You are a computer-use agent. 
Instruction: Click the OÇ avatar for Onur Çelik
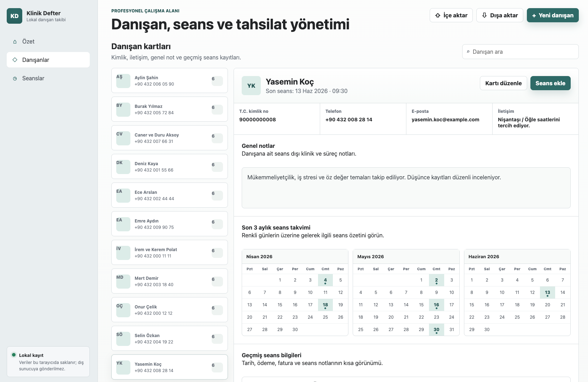(123, 310)
